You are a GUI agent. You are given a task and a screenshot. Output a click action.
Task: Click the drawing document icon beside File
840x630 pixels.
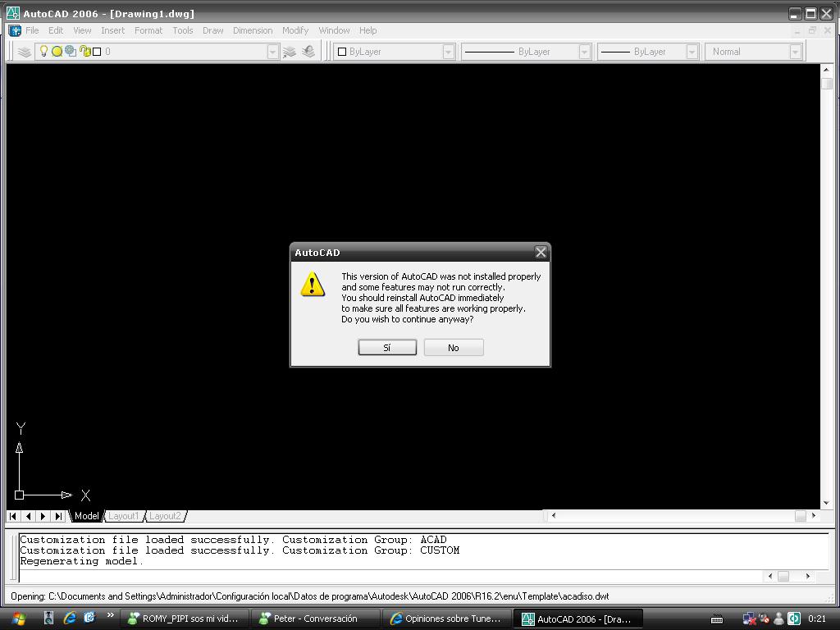tap(15, 30)
